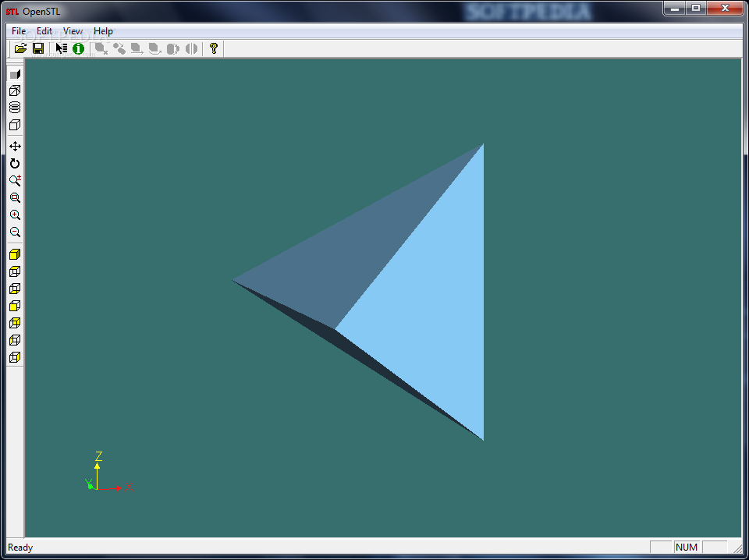Select the stacked layers slice view icon
This screenshot has height=560, width=749.
pos(15,108)
